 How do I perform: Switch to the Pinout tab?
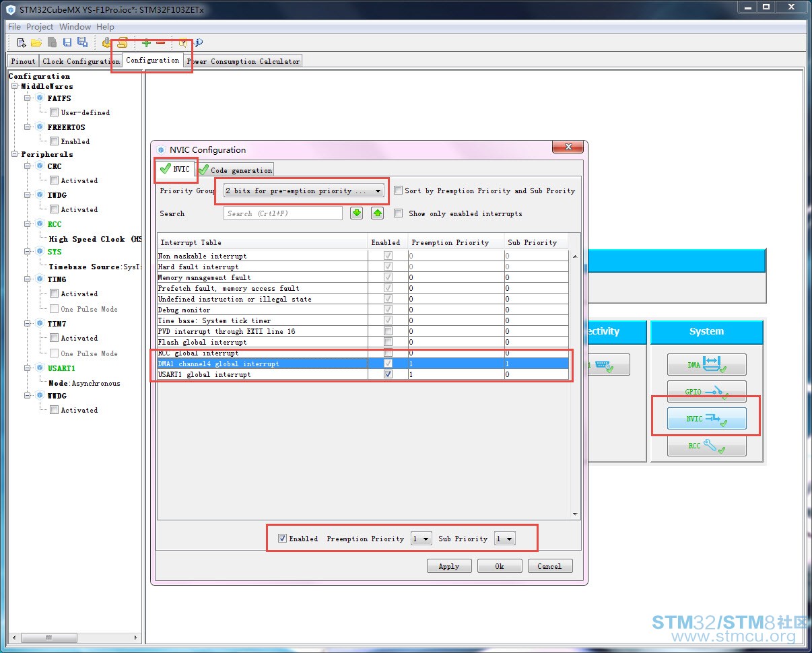click(x=23, y=61)
